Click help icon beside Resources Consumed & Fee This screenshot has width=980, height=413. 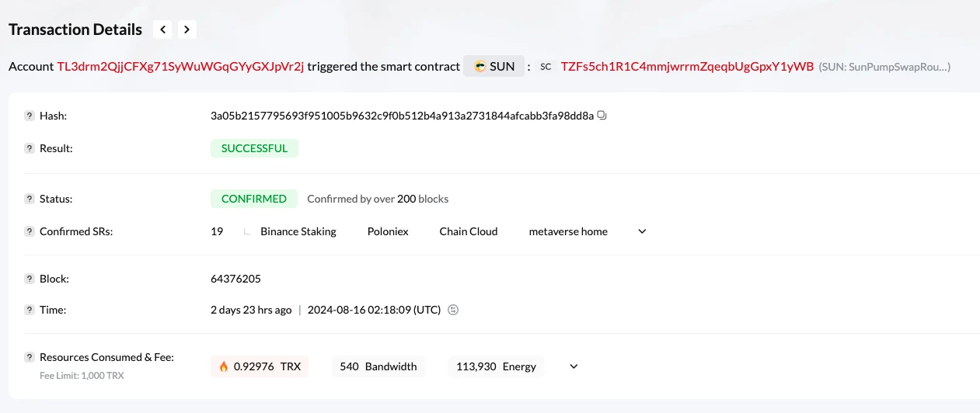click(30, 358)
